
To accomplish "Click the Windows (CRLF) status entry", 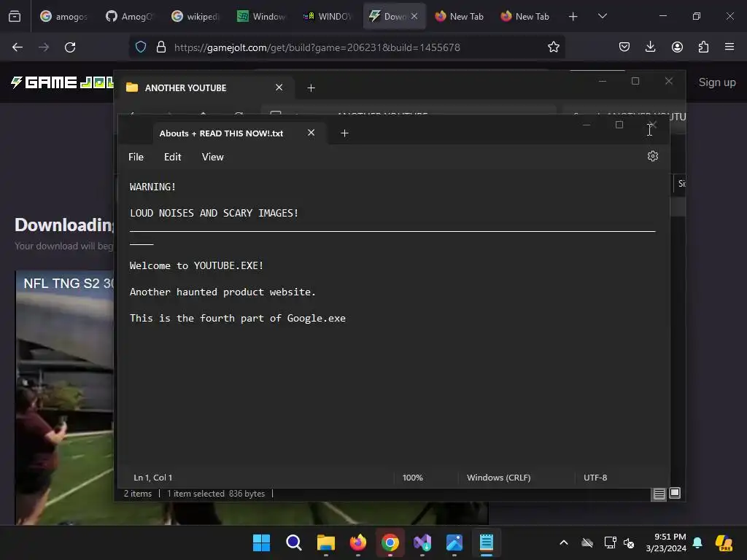I will [x=498, y=478].
